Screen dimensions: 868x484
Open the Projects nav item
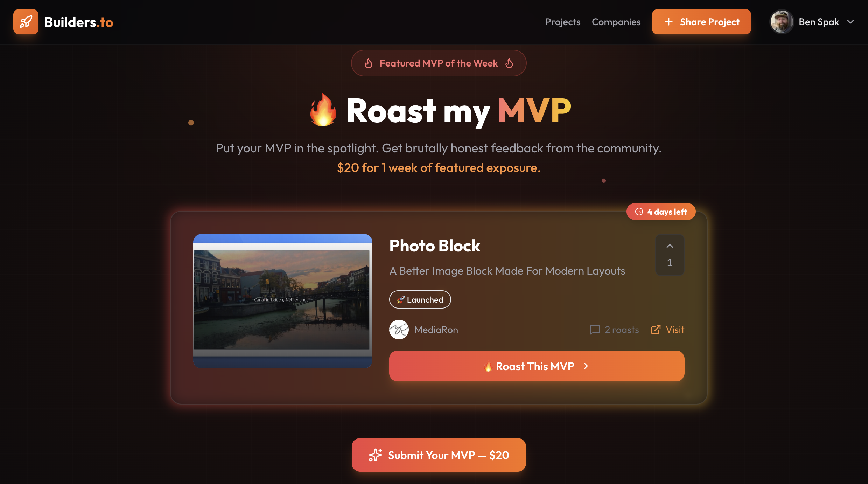click(x=563, y=22)
